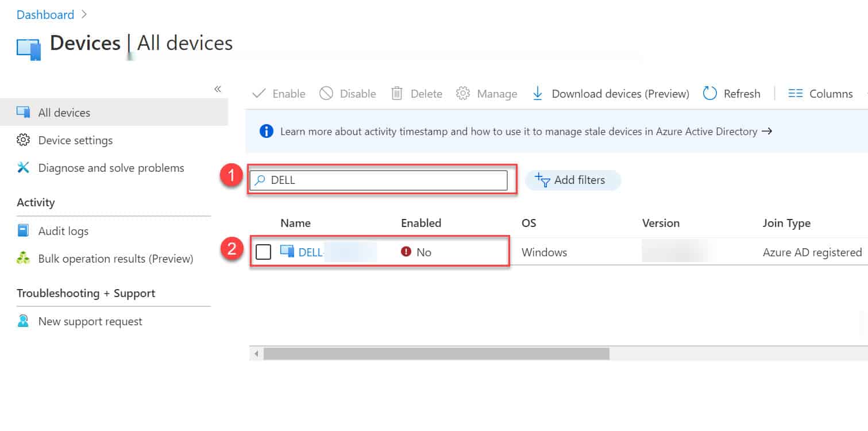Image resolution: width=868 pixels, height=431 pixels.
Task: Click the Refresh button
Action: point(732,94)
